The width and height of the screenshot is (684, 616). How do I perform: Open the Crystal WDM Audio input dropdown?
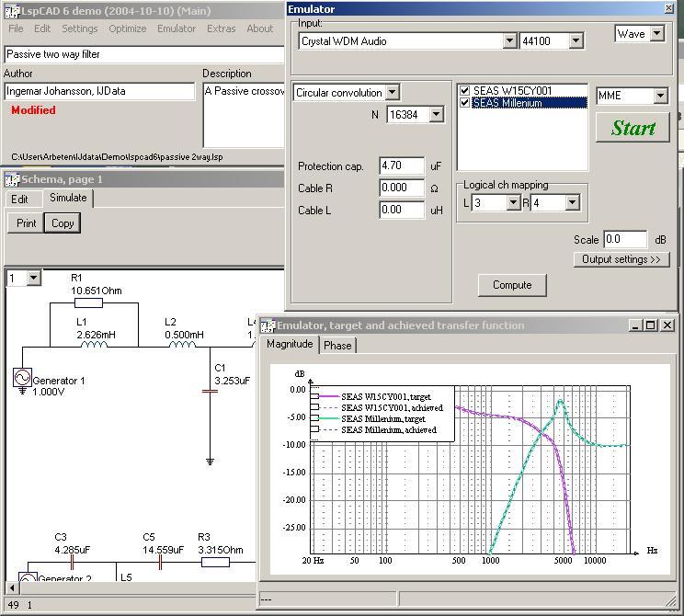(x=509, y=41)
